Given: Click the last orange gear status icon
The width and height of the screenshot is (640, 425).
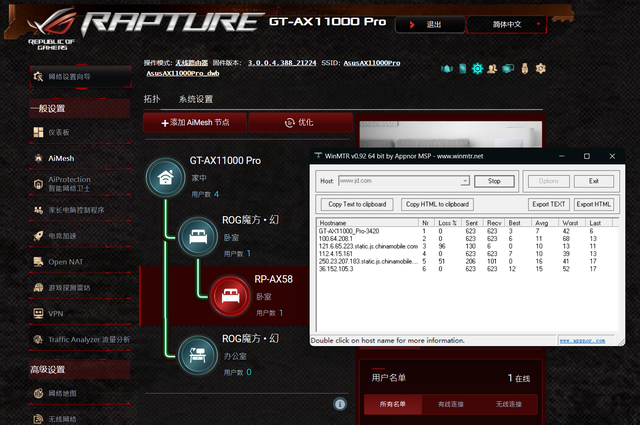Looking at the screenshot, I should tap(541, 69).
